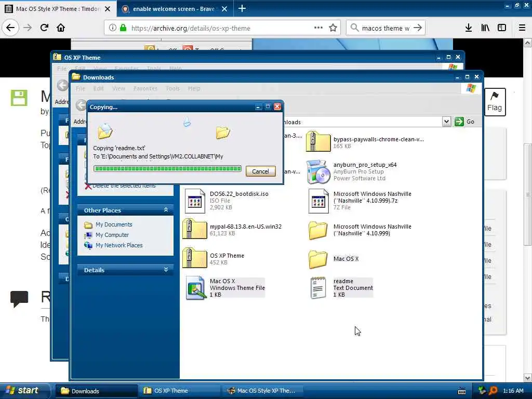Click the page vertical scrollbar thumb
Image resolution: width=532 pixels, height=399 pixels.
point(527,194)
